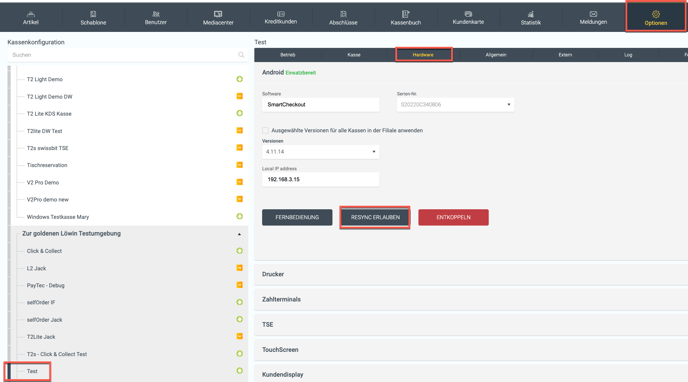Click the Resync erlauben button
This screenshot has height=382, width=688.
(x=375, y=217)
